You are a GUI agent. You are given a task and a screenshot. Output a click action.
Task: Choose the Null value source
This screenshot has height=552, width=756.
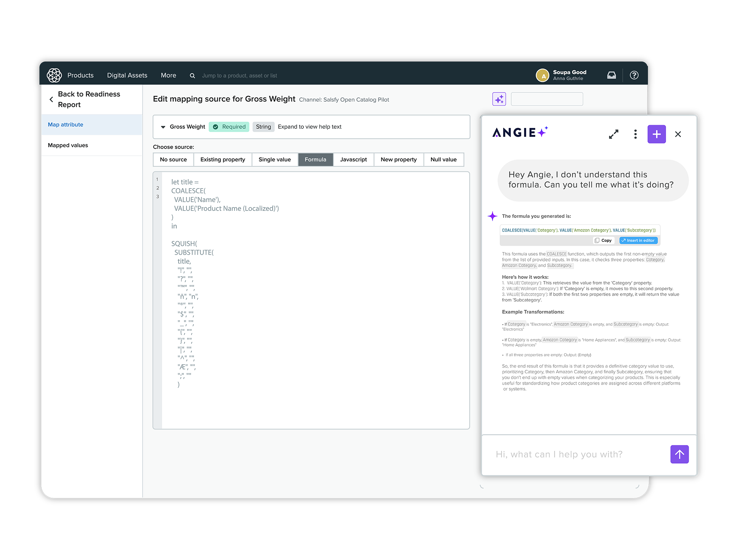point(443,159)
